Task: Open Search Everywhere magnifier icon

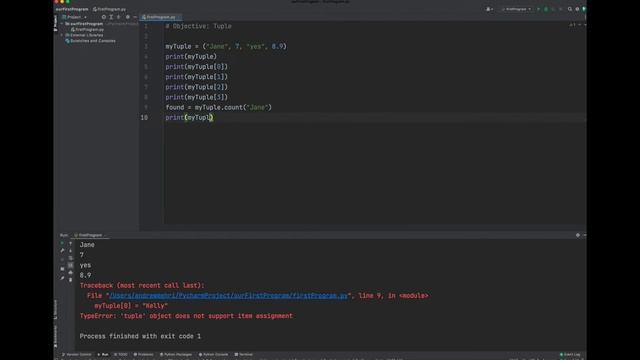Action: 570,9
